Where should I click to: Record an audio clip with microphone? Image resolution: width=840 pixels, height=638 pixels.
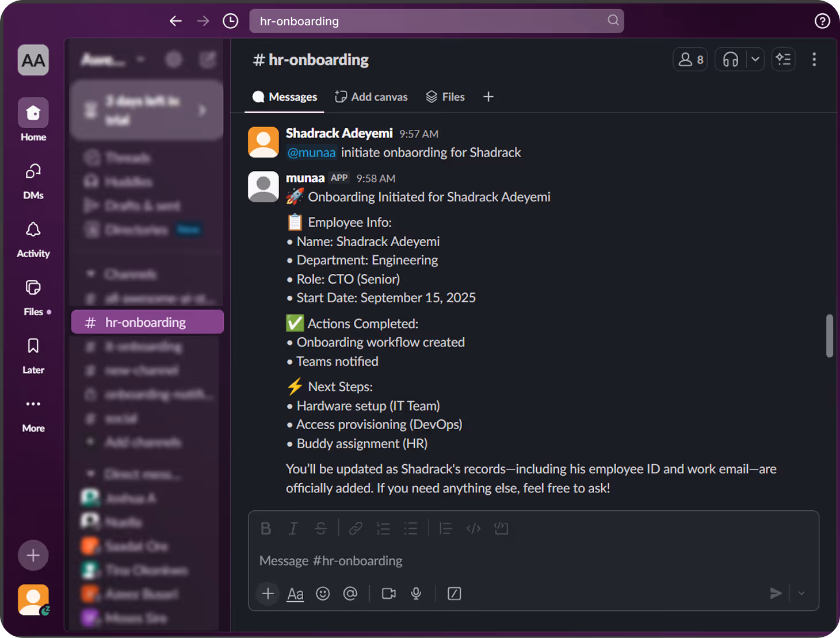tap(416, 593)
